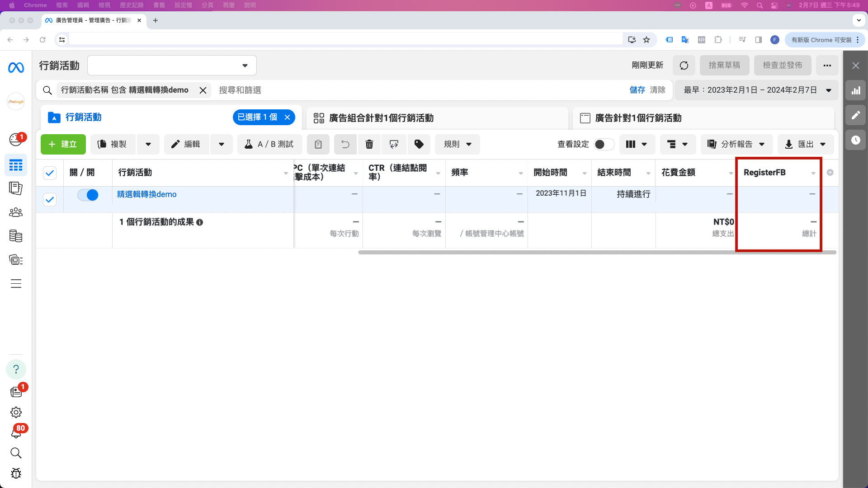The width and height of the screenshot is (868, 488).
Task: Close the side panel with X icon
Action: click(x=856, y=66)
